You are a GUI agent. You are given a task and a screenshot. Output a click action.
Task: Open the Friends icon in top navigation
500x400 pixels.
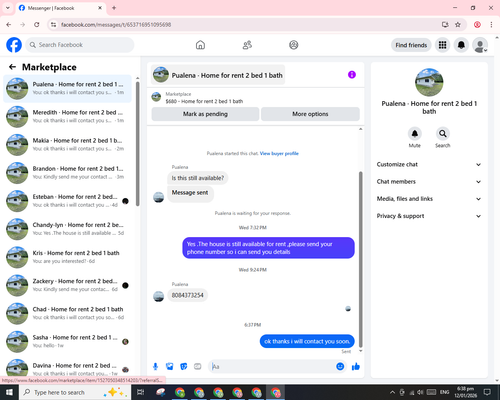tap(247, 45)
